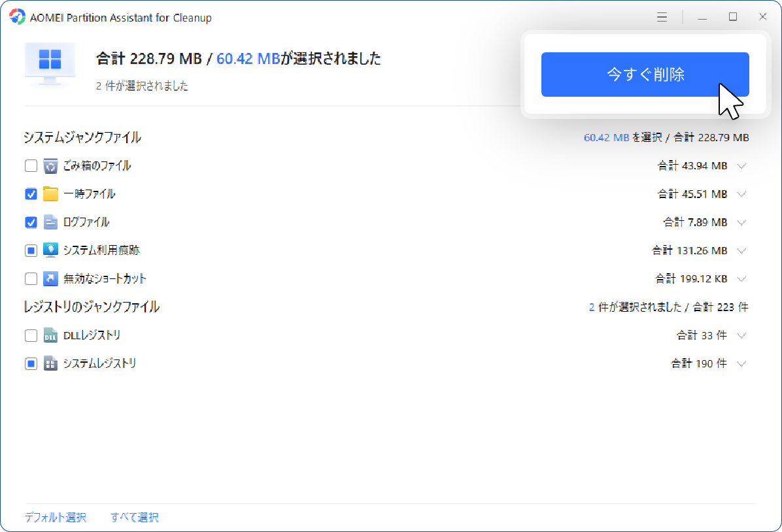Click the 今すぐ削除 button
The height and width of the screenshot is (532, 782).
(x=645, y=75)
